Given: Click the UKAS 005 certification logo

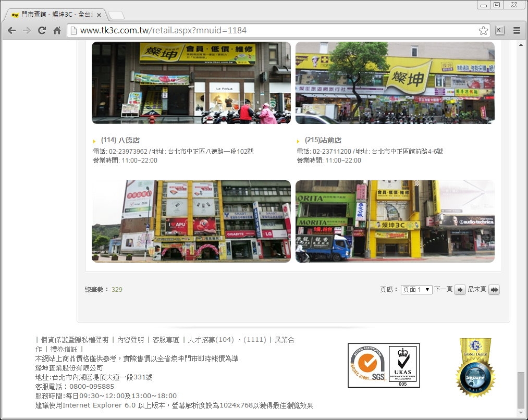Looking at the screenshot, I should point(403,365).
